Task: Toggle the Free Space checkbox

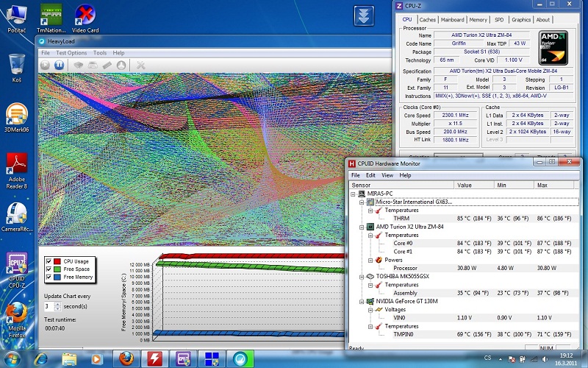Action: (49, 269)
